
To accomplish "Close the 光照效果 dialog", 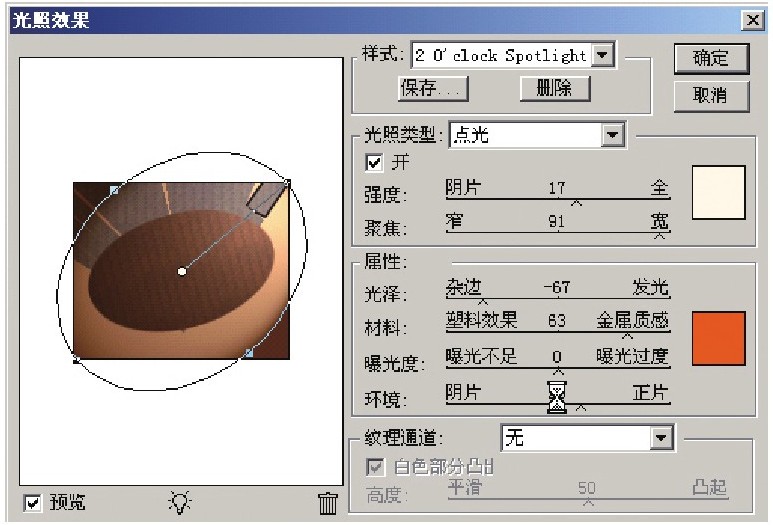I will point(753,20).
